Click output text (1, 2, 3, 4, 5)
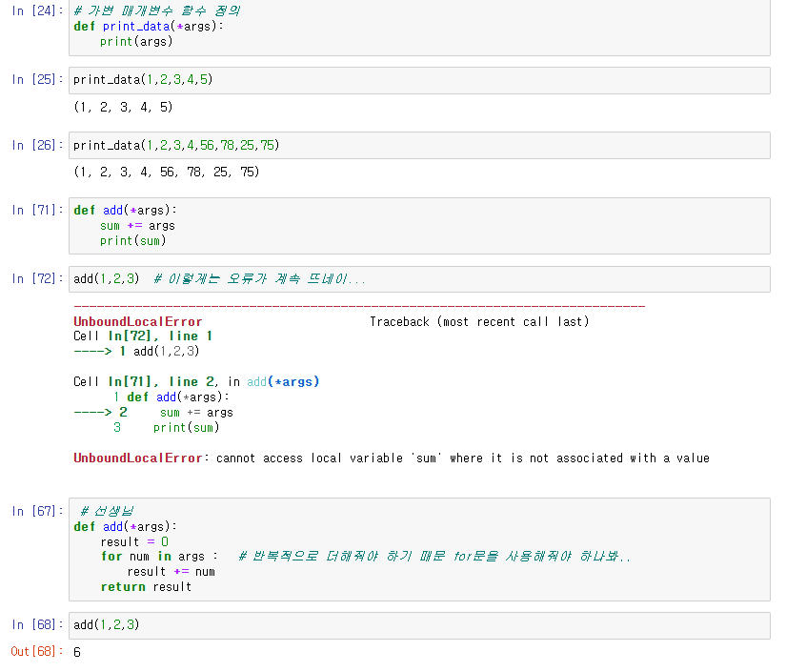Image resolution: width=786 pixels, height=672 pixels. coord(123,107)
